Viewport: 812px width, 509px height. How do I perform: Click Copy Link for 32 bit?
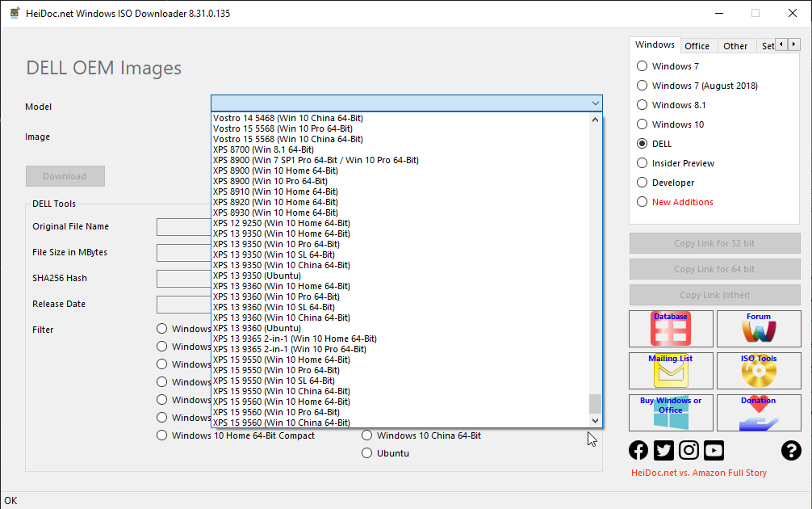[714, 243]
